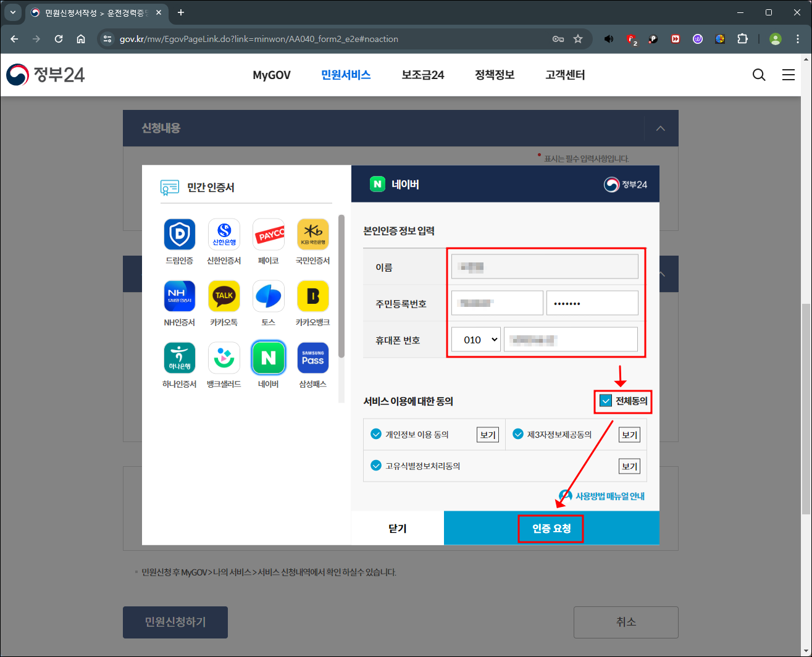812x657 pixels.
Task: Choose the 카카오뱅크 certificate icon
Action: pyautogui.click(x=313, y=296)
